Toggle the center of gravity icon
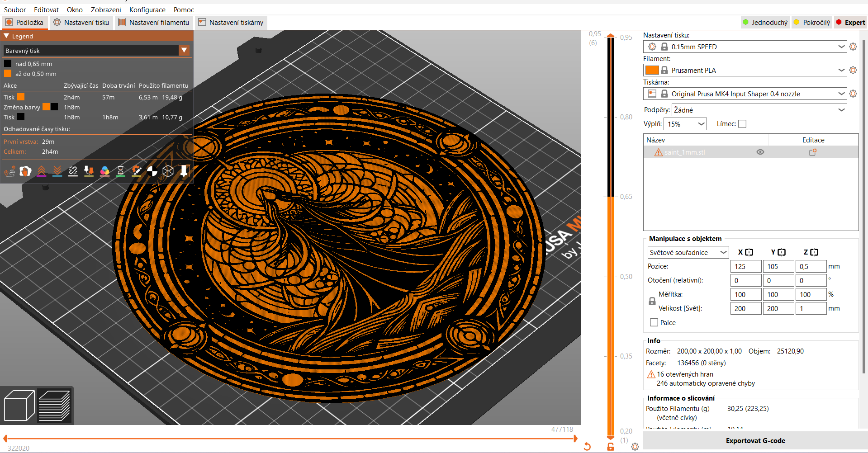The width and height of the screenshot is (868, 453). click(x=152, y=171)
